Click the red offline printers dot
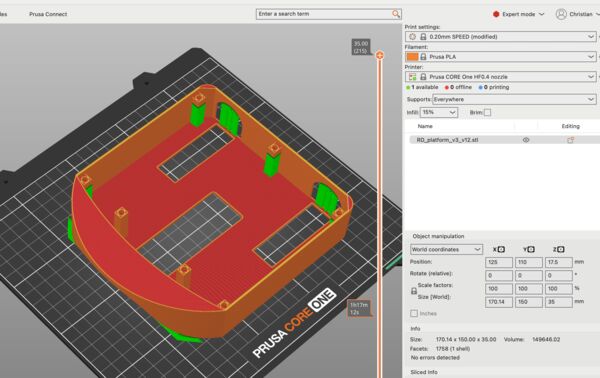This screenshot has height=378, width=600. tap(447, 88)
